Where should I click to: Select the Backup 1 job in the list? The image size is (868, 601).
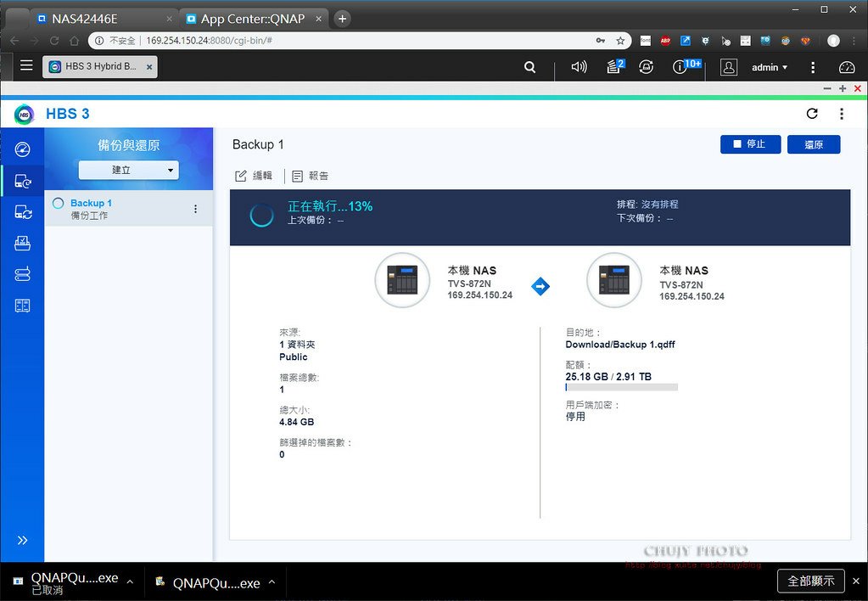128,209
